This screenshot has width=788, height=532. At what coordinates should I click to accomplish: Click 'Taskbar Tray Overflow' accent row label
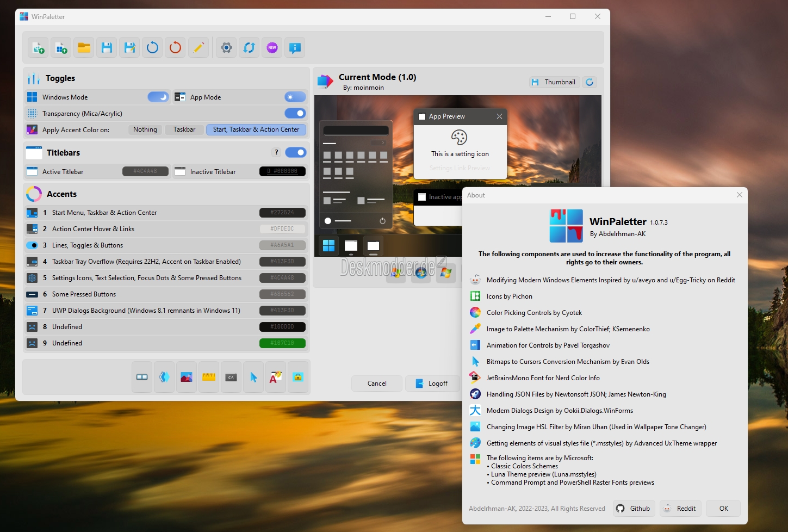coord(146,262)
